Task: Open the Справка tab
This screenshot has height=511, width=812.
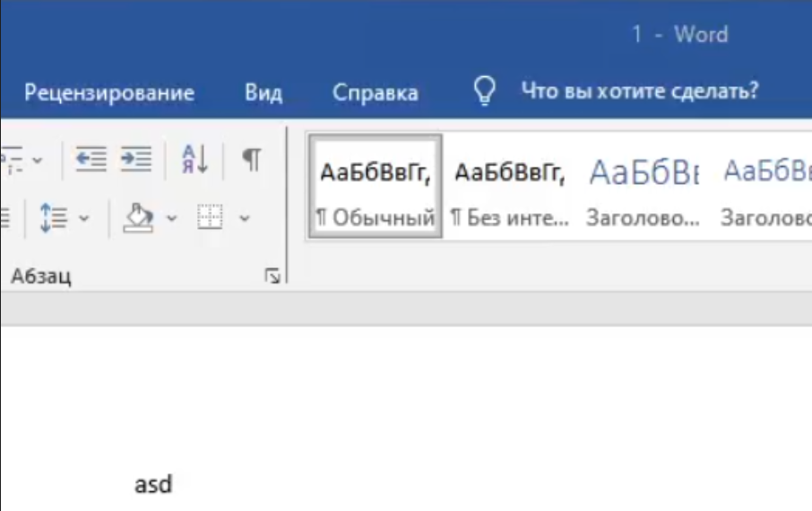Action: pyautogui.click(x=375, y=92)
